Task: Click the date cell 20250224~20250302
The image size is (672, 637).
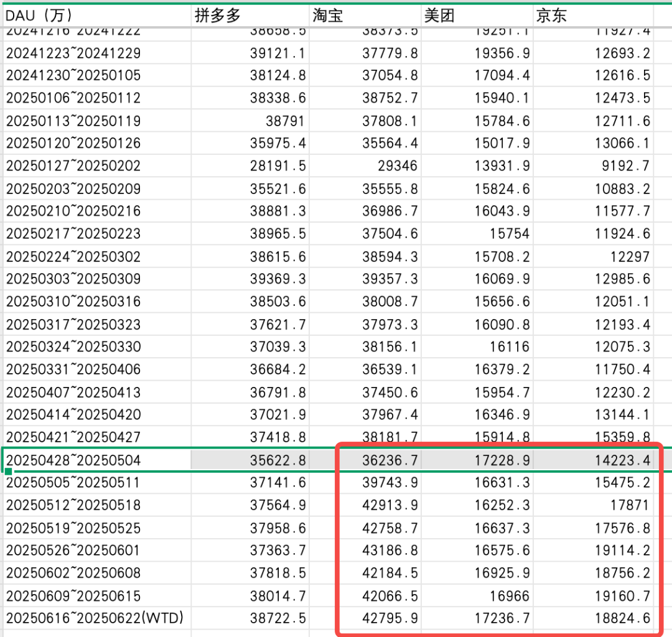Action: click(x=97, y=256)
